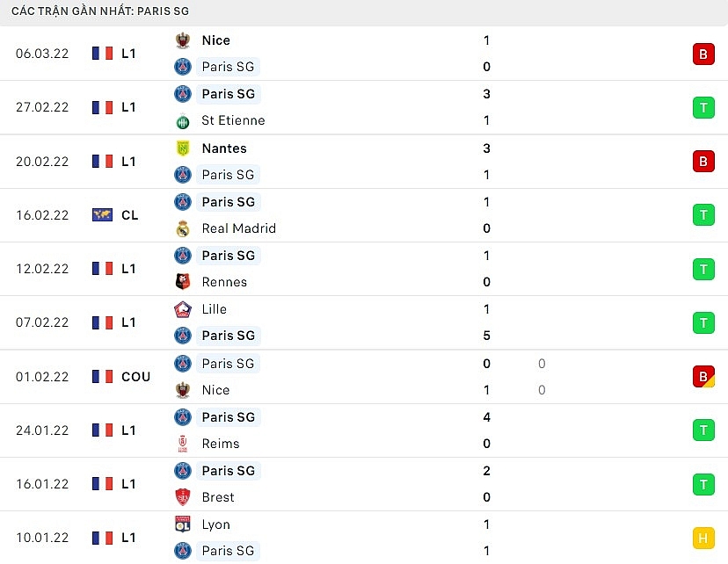The height and width of the screenshot is (564, 728).
Task: Click the St Etienne club crest
Action: [183, 121]
